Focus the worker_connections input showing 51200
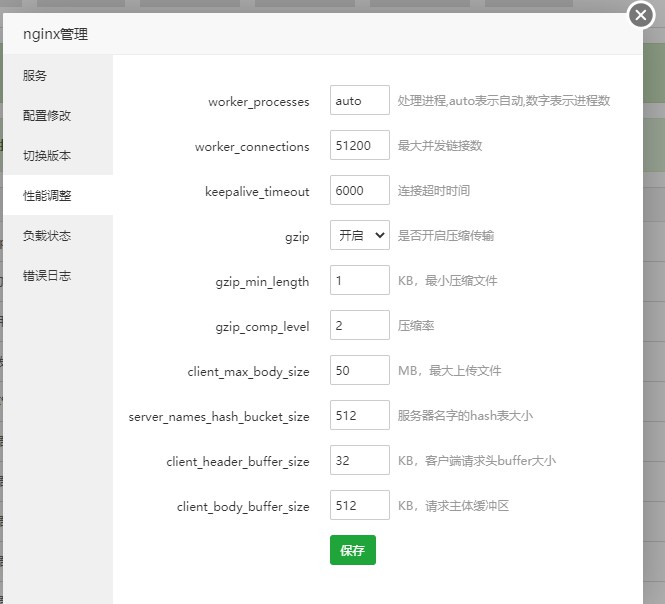The width and height of the screenshot is (665, 604). 360,145
